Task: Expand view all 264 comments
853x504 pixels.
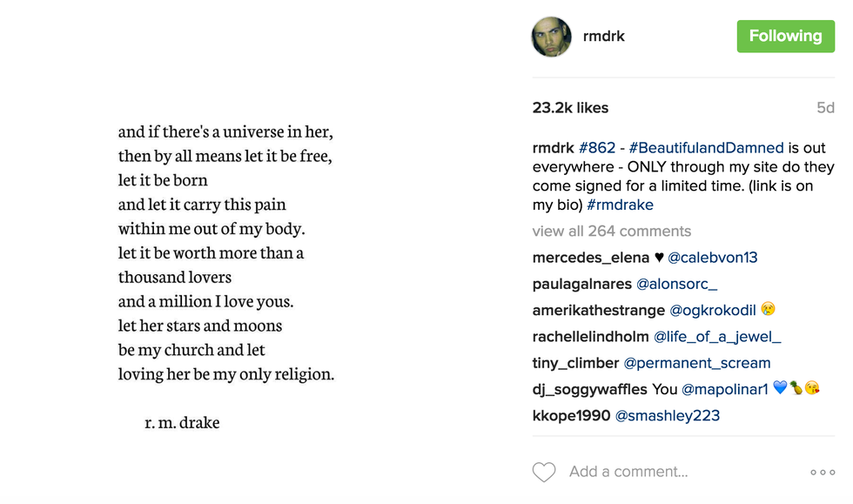Action: click(x=612, y=231)
